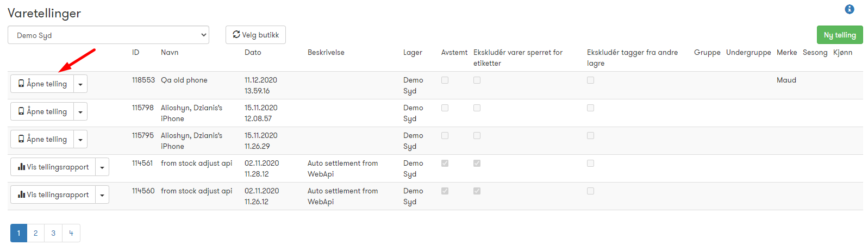Open telling for count ID 115795
This screenshot has width=868, height=251.
tap(42, 139)
